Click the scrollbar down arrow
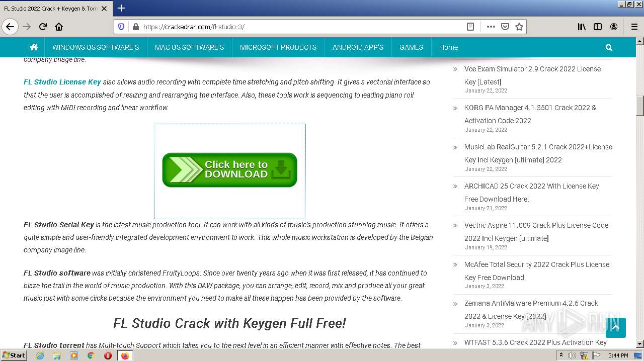Screen dimensions: 644x362 coord(640,343)
